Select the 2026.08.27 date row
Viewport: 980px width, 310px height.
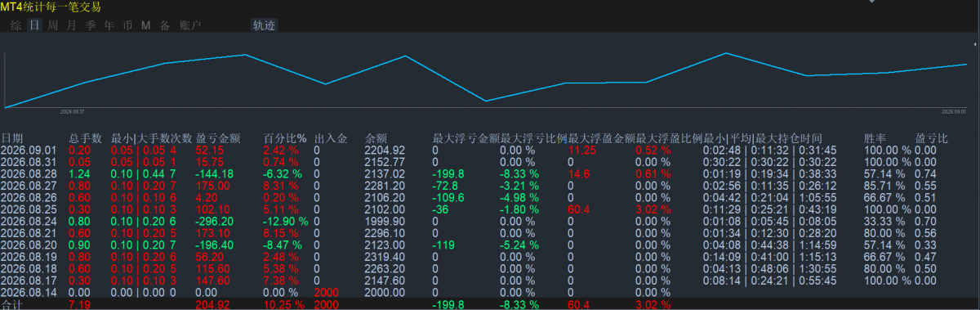(29, 186)
